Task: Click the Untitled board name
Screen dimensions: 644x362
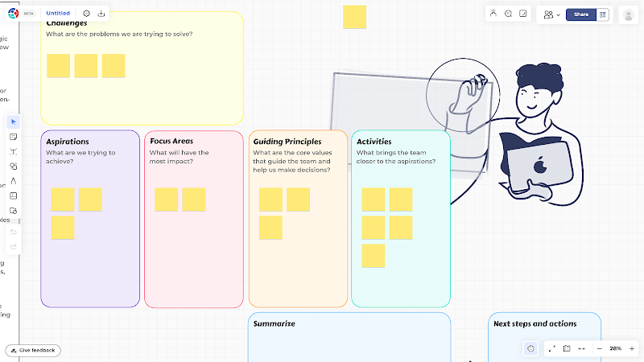Action: pos(58,13)
